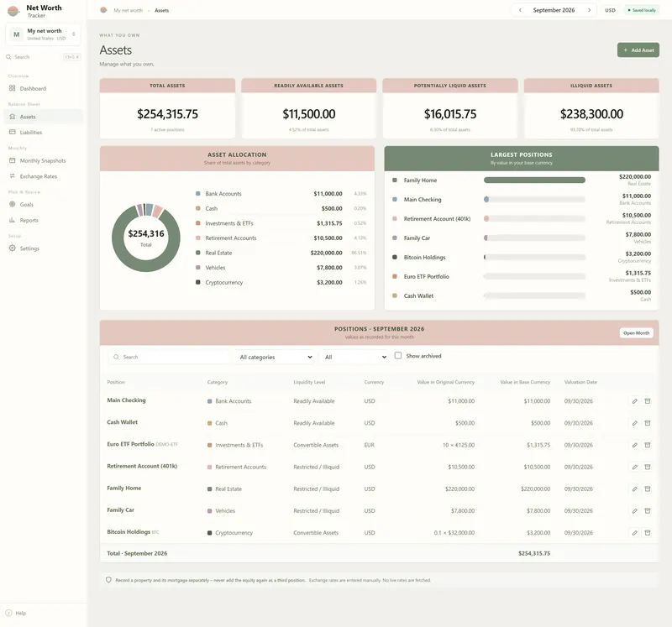Go to previous month with left chevron
The width and height of the screenshot is (672, 627).
520,10
